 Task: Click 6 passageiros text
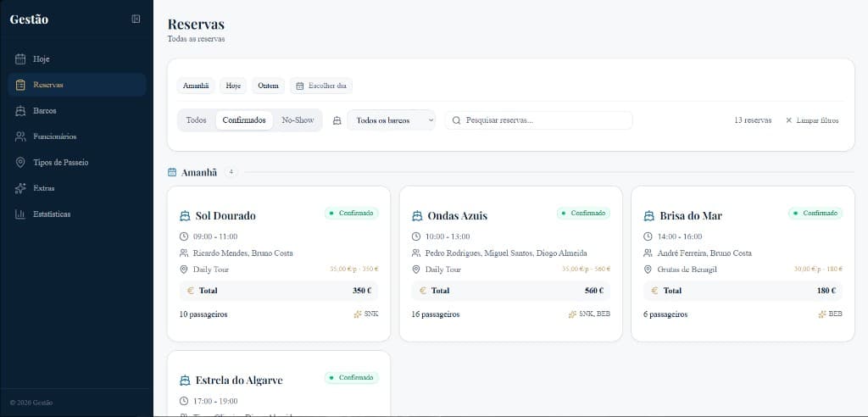(x=665, y=314)
